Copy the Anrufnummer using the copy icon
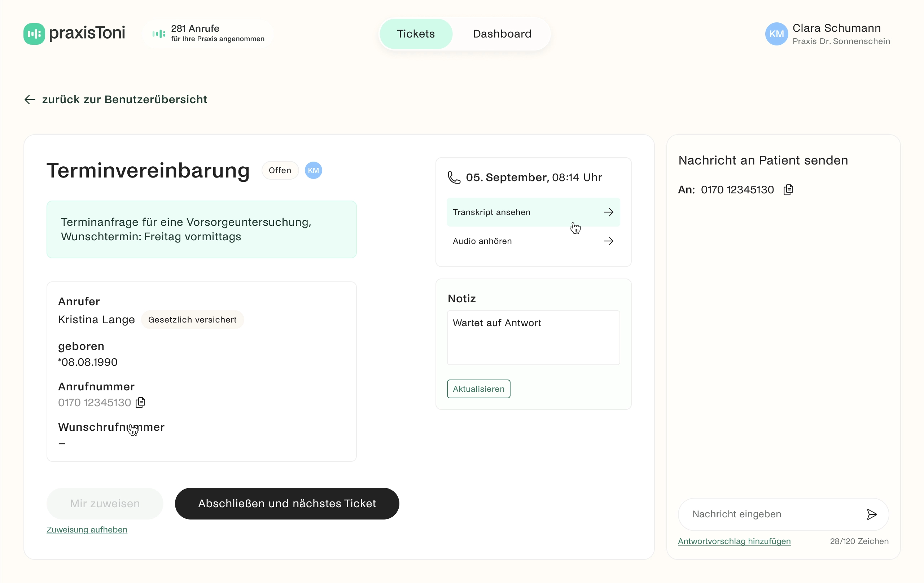This screenshot has height=583, width=924. point(140,402)
